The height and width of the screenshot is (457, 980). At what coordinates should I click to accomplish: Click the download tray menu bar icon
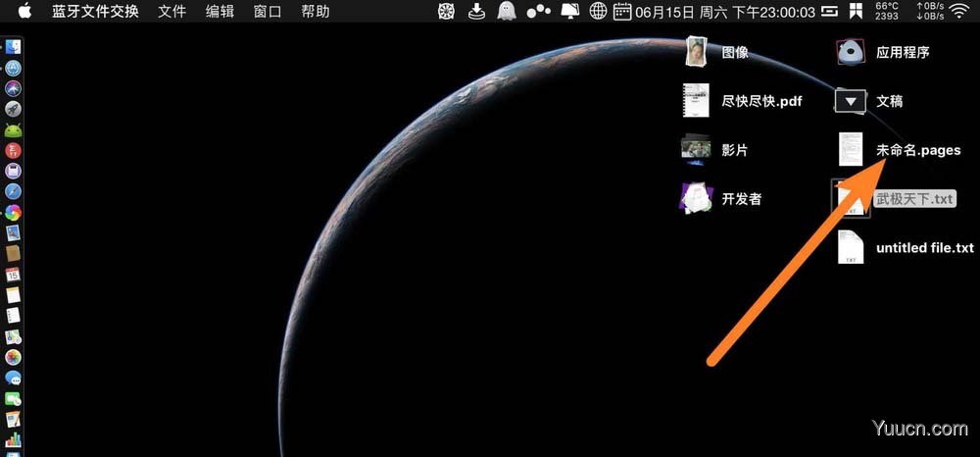pyautogui.click(x=477, y=11)
